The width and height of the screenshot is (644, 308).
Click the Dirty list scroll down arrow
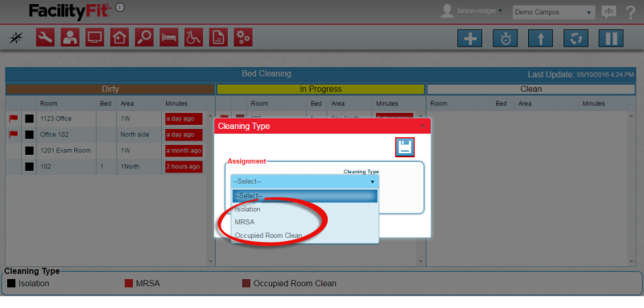210,261
